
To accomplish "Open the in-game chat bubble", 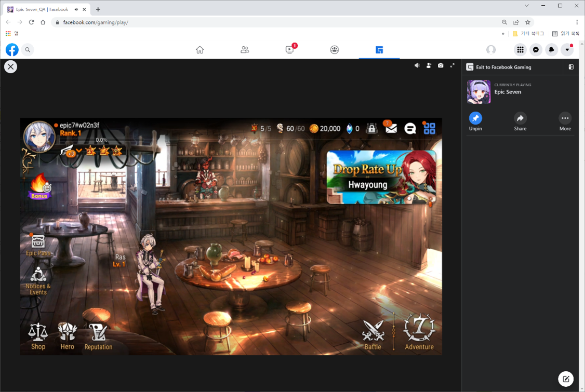I will 410,129.
